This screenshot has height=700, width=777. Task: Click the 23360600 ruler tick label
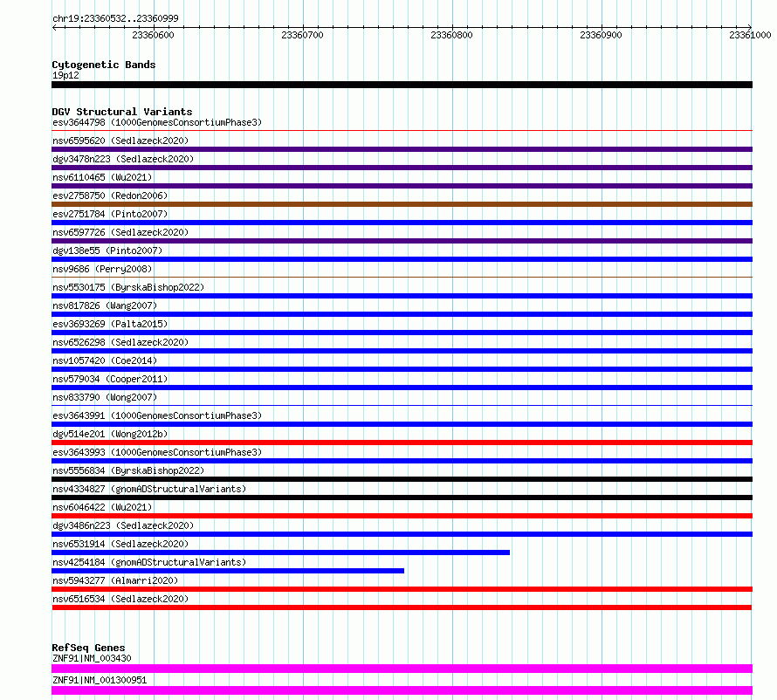153,35
